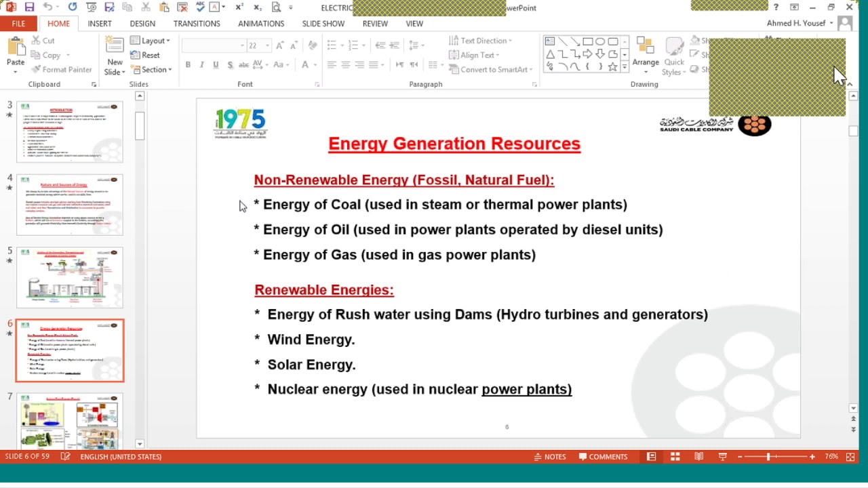Open print preview icon in quick access toolbar
The height and width of the screenshot is (488, 868).
276,7
